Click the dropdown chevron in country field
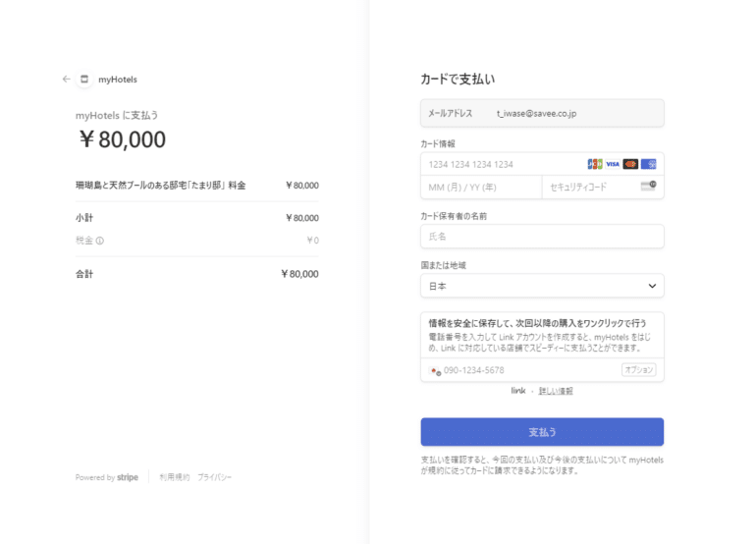This screenshot has width=756, height=544. pyautogui.click(x=652, y=286)
